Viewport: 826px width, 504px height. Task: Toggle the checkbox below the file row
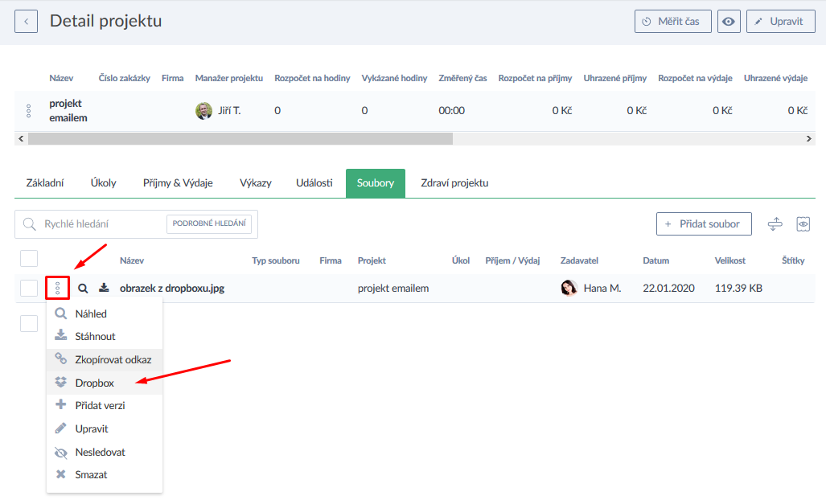tap(29, 323)
